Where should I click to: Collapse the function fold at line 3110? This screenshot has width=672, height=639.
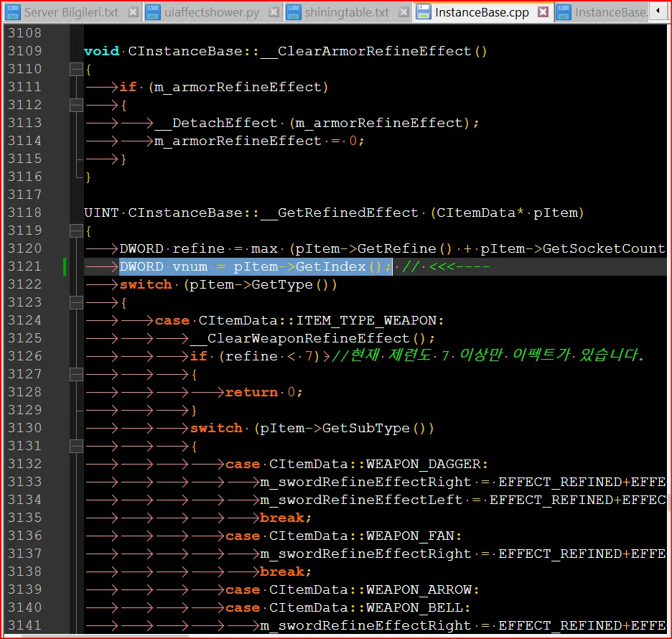pos(76,69)
